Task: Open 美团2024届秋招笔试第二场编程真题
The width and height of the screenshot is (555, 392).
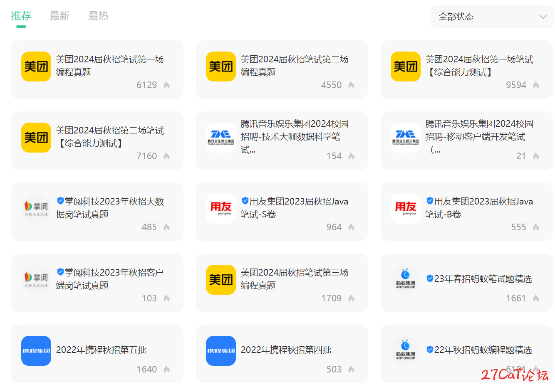Action: (x=295, y=66)
